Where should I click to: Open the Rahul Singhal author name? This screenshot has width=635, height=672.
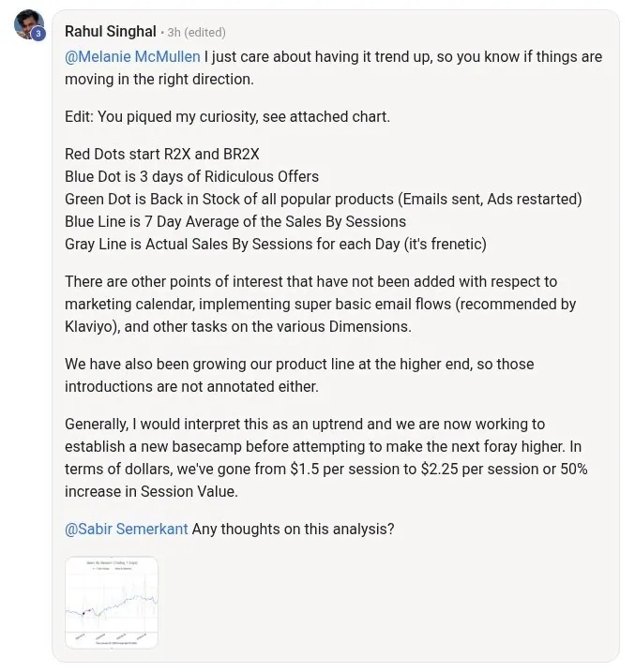click(x=110, y=32)
